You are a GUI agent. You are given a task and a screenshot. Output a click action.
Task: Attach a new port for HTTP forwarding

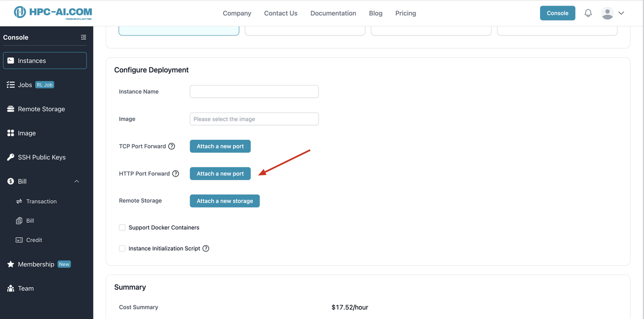click(220, 174)
